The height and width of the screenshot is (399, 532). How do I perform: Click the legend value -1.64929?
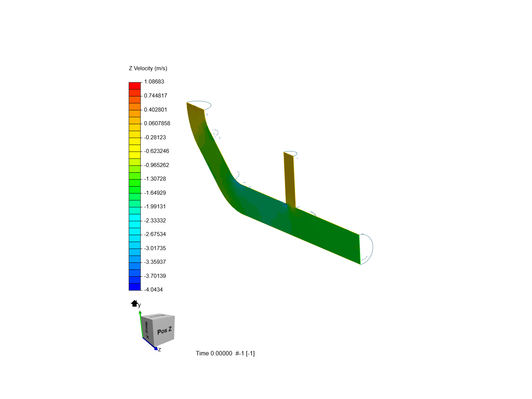coord(155,193)
